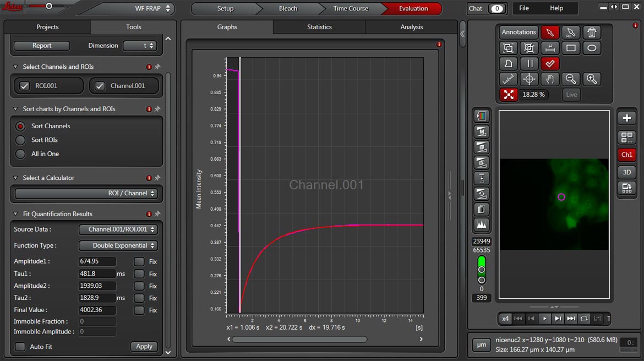Zoom out with the magnifier minus icon

tap(571, 79)
